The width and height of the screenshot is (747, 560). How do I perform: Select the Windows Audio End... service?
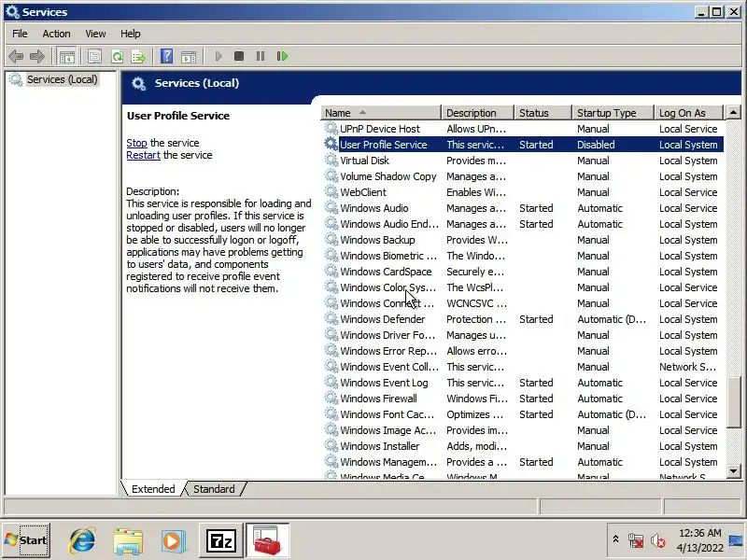(523, 224)
